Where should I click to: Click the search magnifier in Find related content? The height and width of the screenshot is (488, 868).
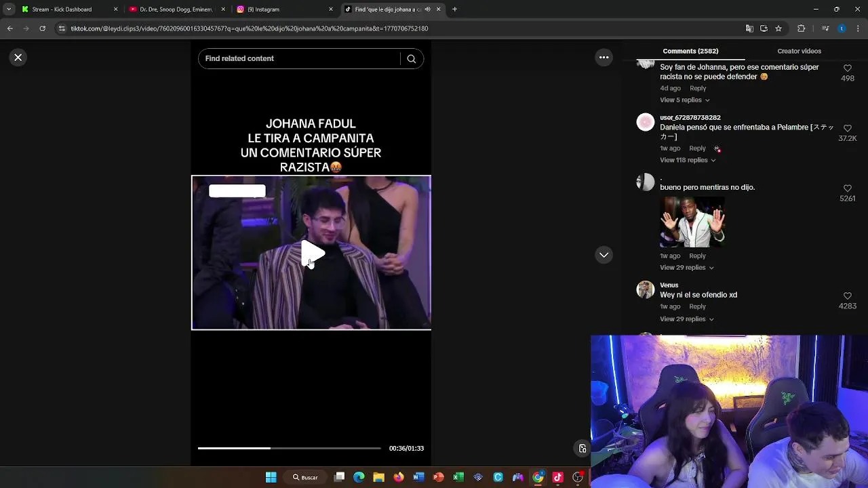point(411,59)
